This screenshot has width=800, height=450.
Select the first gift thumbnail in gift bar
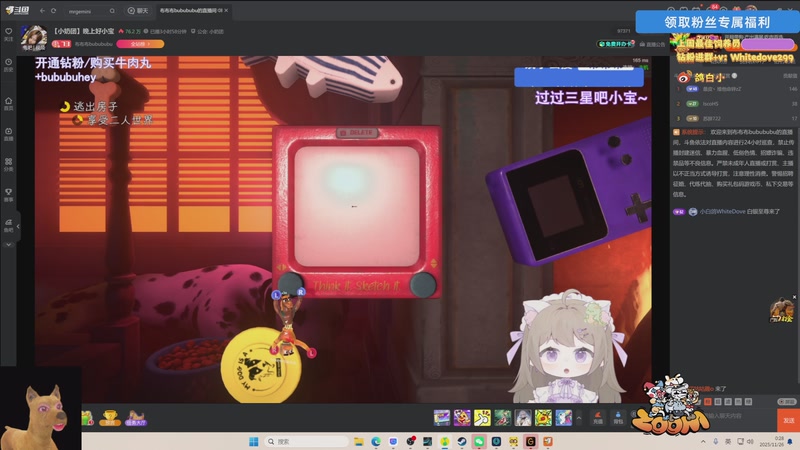pos(442,418)
